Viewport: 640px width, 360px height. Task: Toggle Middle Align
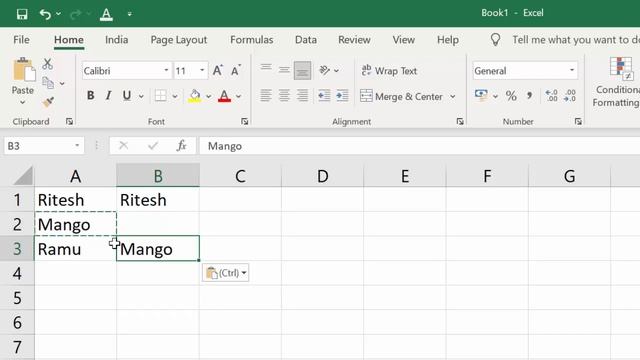click(x=284, y=70)
